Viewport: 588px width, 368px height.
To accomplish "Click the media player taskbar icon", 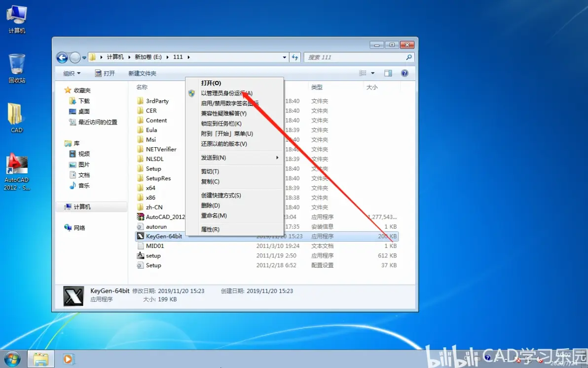I will coord(68,359).
